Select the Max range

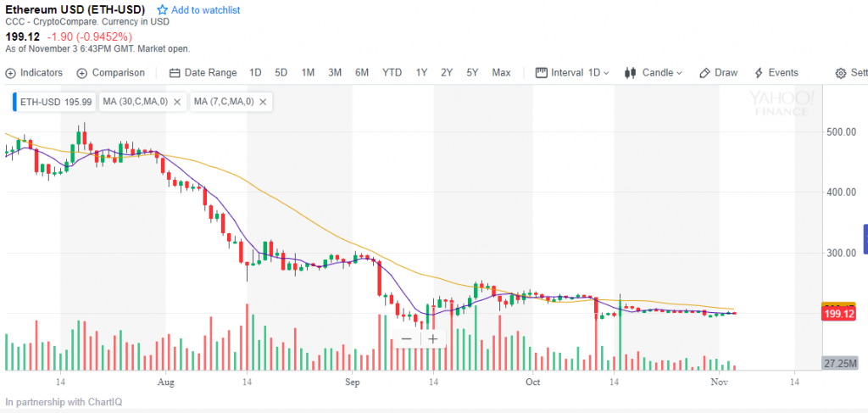501,73
